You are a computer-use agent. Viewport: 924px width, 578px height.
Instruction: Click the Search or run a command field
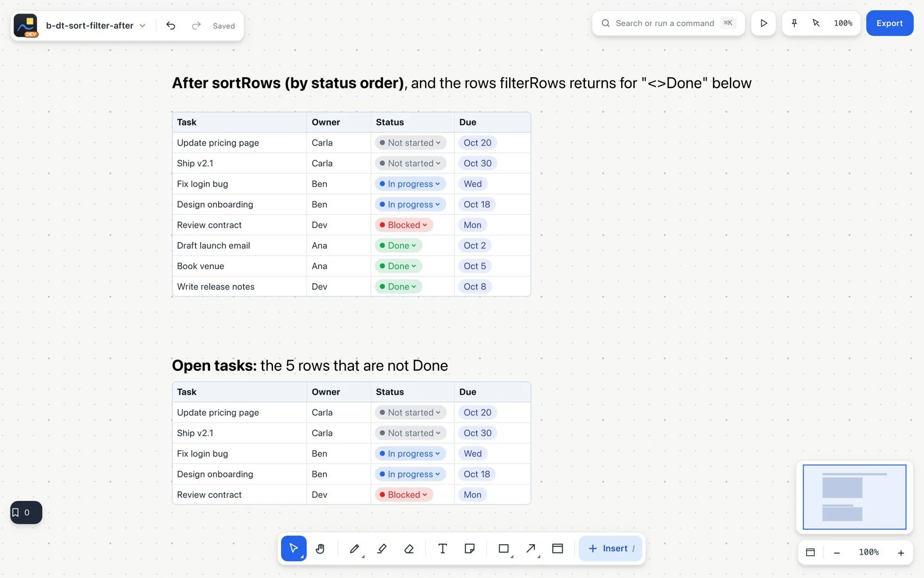[668, 23]
